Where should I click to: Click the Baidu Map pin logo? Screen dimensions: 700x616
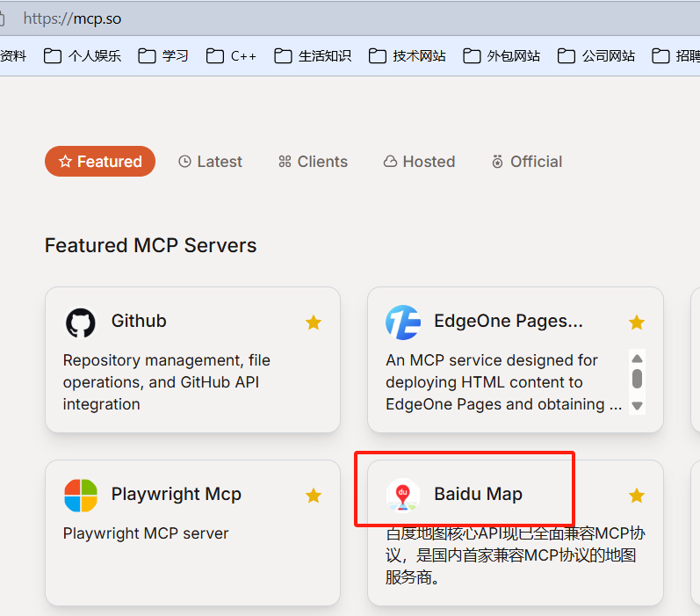[403, 496]
